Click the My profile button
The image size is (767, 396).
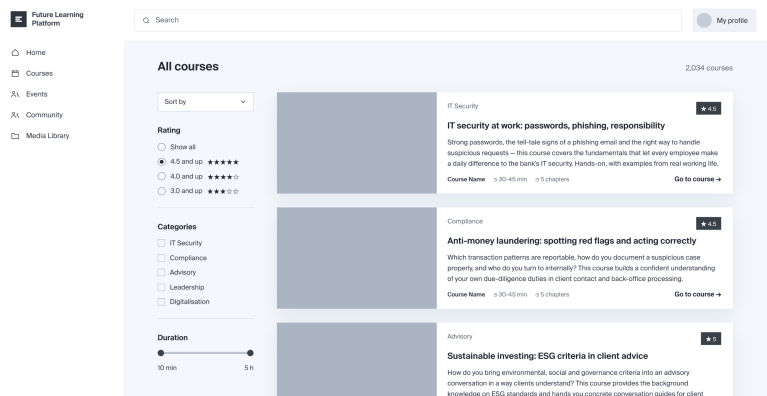click(724, 21)
